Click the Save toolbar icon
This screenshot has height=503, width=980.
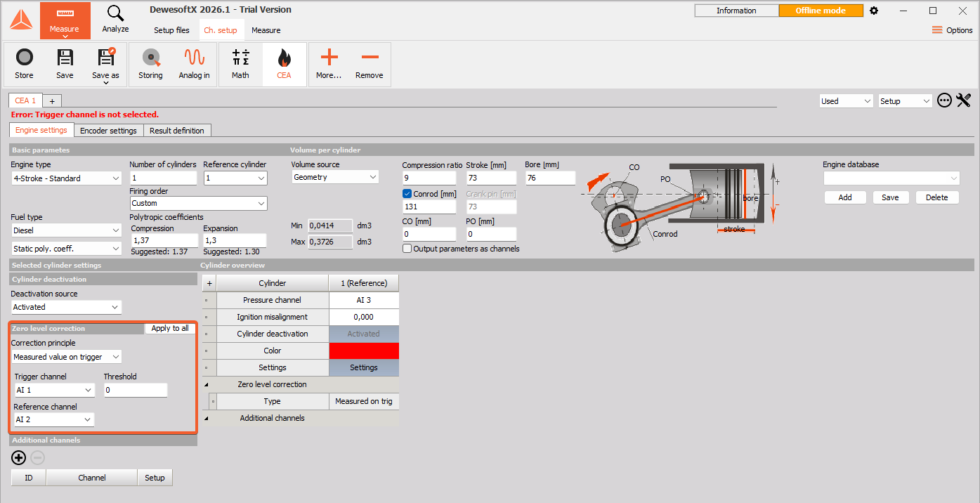click(x=65, y=64)
